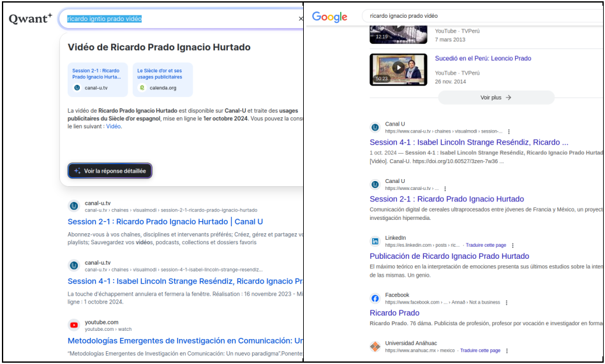This screenshot has height=364, width=605.
Task: Click the Qwant logo
Action: (x=30, y=19)
